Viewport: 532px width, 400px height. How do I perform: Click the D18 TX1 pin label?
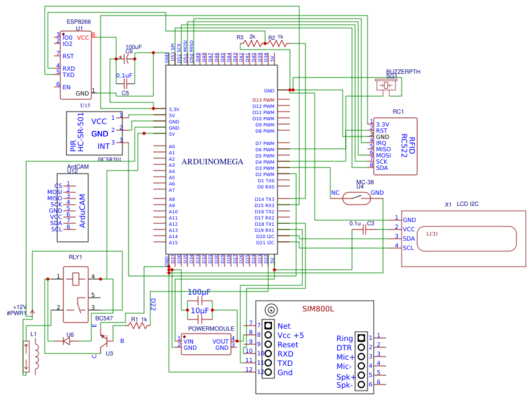pos(264,224)
